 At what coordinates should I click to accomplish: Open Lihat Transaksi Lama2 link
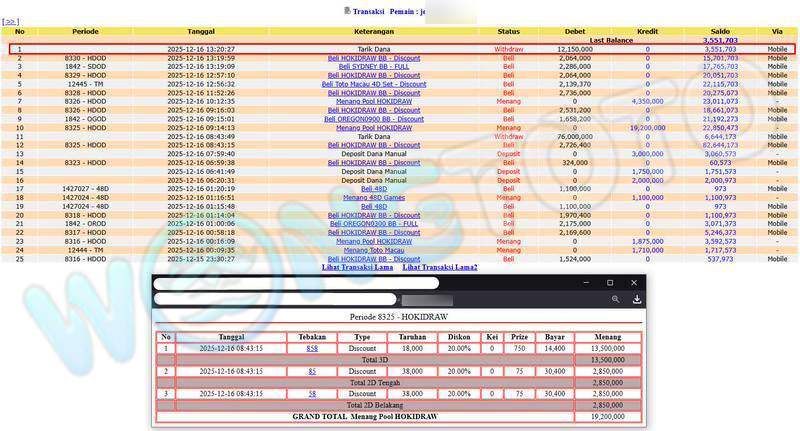[x=439, y=267]
